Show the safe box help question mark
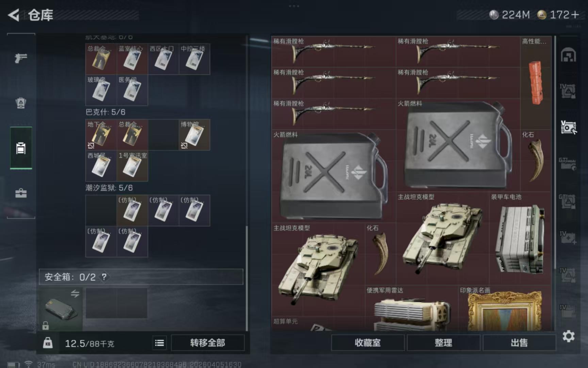 (x=104, y=277)
